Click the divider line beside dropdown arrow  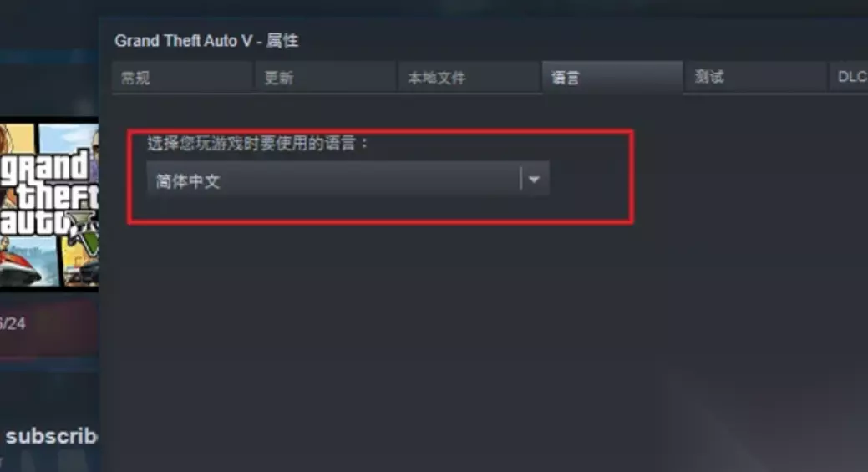(521, 179)
